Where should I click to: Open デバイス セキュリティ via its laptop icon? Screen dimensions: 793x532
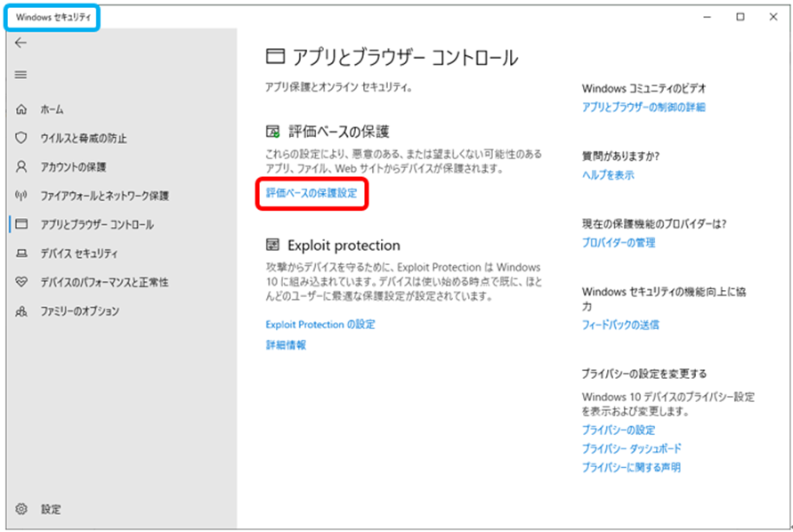[20, 253]
